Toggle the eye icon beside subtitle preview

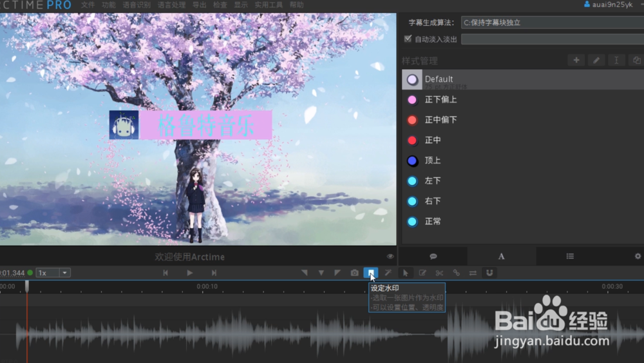click(390, 257)
